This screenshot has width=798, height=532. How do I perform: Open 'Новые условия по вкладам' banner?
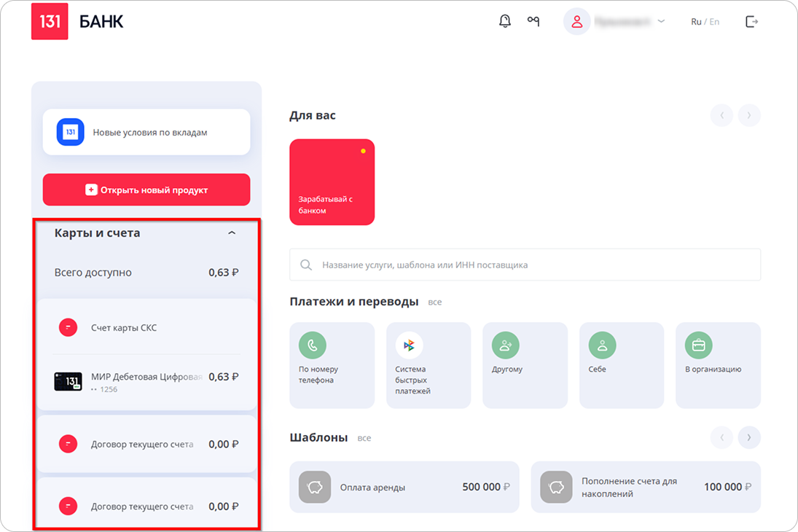coord(146,133)
